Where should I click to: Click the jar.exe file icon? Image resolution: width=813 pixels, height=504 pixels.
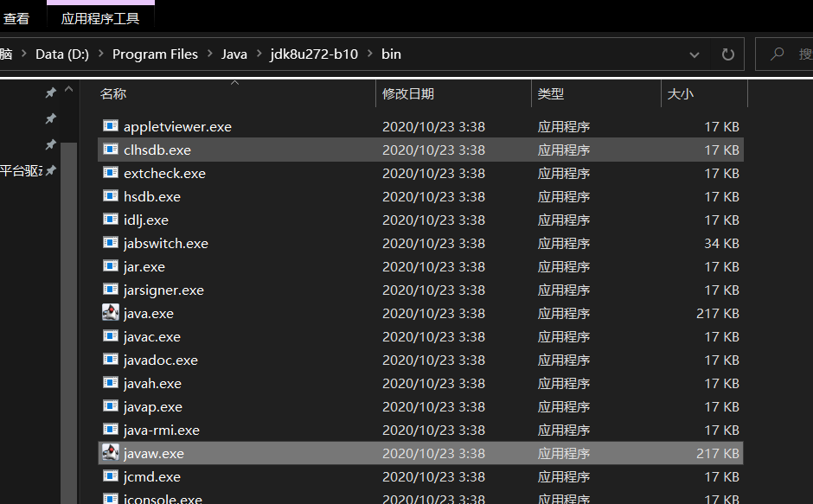pos(111,266)
